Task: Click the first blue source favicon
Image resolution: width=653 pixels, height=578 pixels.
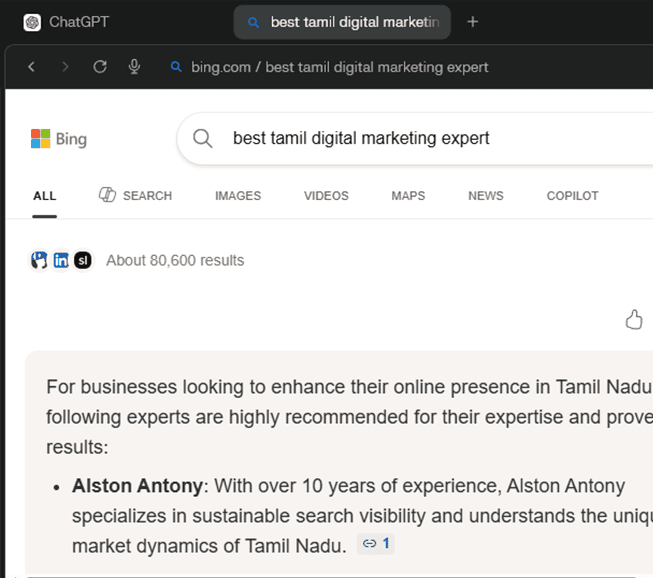Action: pyautogui.click(x=40, y=260)
